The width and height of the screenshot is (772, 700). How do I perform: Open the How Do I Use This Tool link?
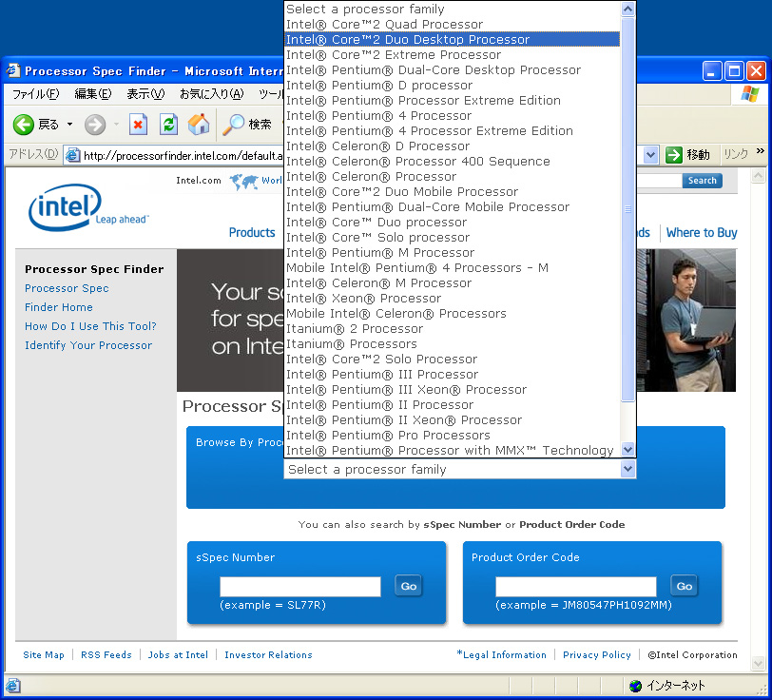pyautogui.click(x=90, y=326)
